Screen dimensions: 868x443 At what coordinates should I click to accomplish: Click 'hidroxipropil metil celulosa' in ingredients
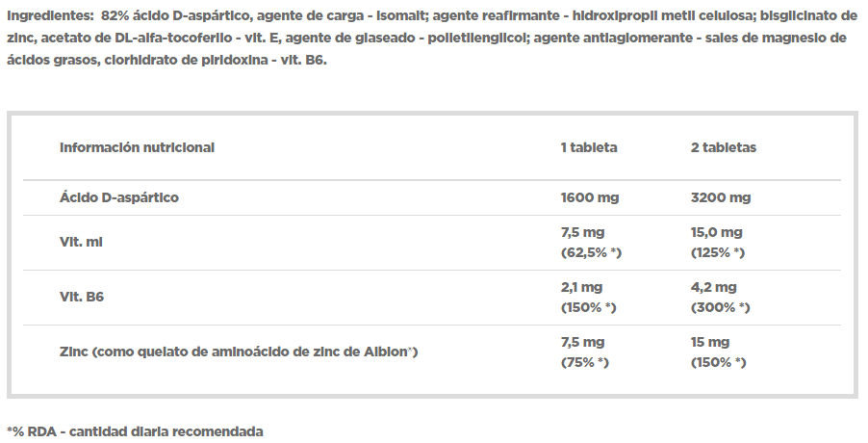point(663,15)
